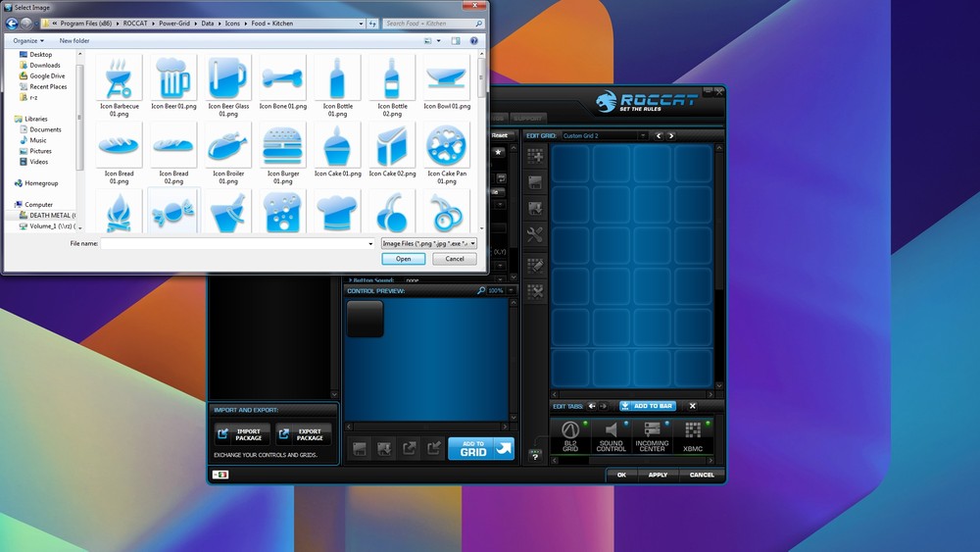Expand the Edit Grid dropdown
Viewport: 980px width, 552px height.
pyautogui.click(x=642, y=136)
